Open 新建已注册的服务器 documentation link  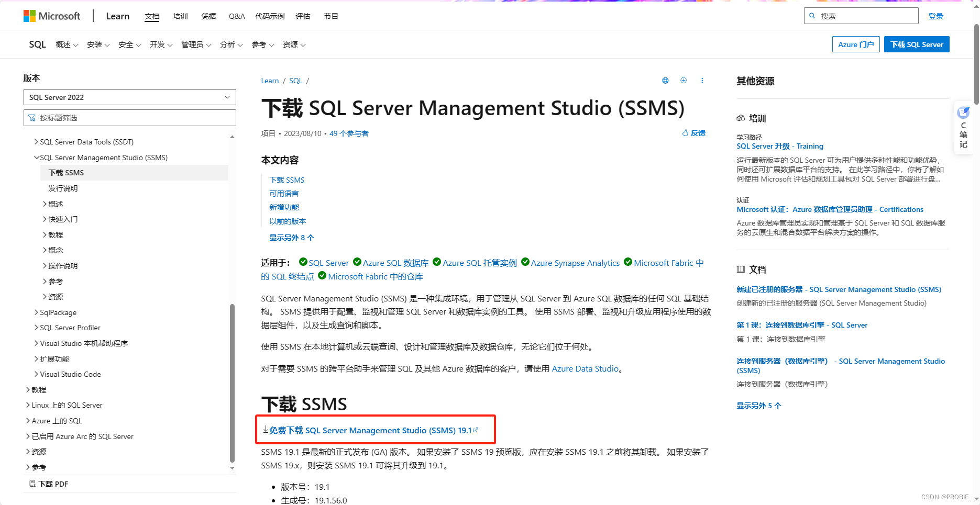click(839, 289)
